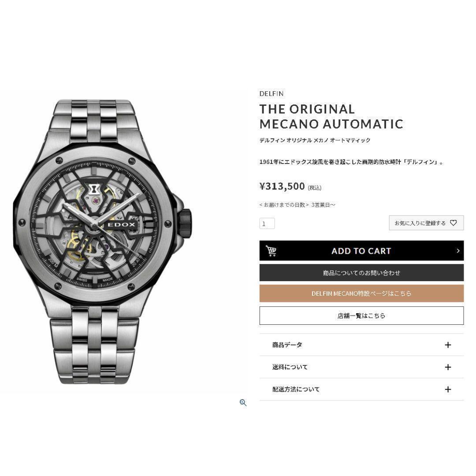This screenshot has height=476, width=476.
Task: Click the 配送方法について section label
Action: tap(296, 389)
